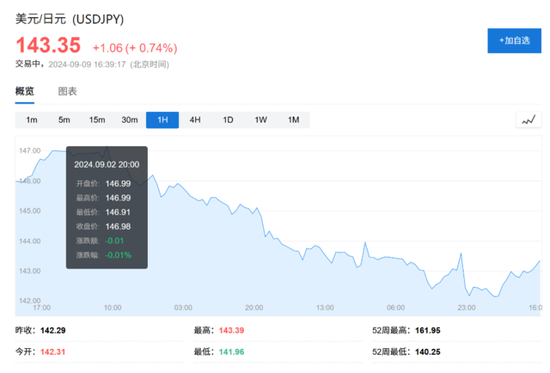Select the 1H interval button
The width and height of the screenshot is (550, 373).
pyautogui.click(x=162, y=120)
